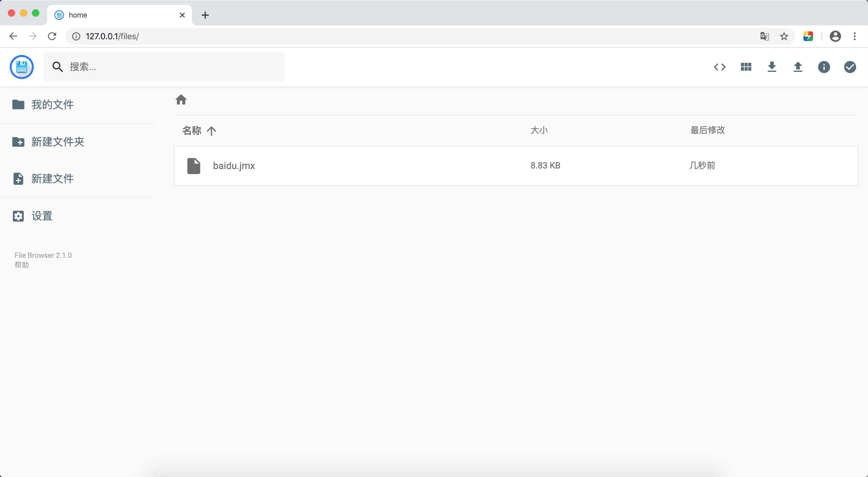Click the settings gear icon

click(18, 216)
